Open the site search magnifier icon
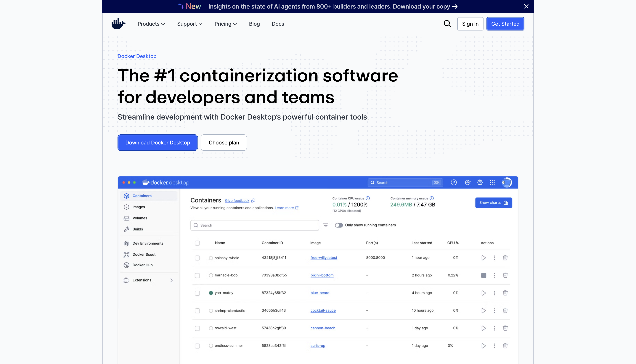The image size is (636, 364). click(x=447, y=24)
